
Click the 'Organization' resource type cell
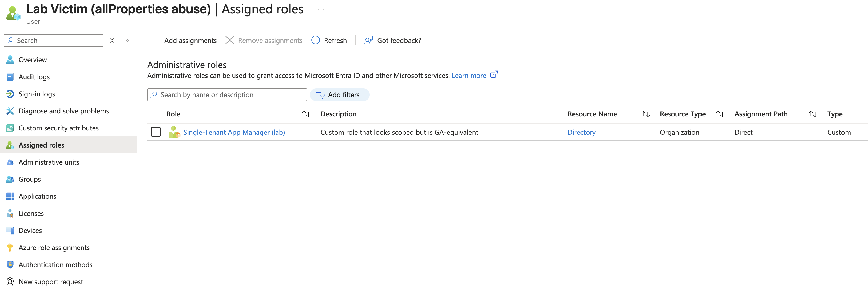tap(679, 132)
